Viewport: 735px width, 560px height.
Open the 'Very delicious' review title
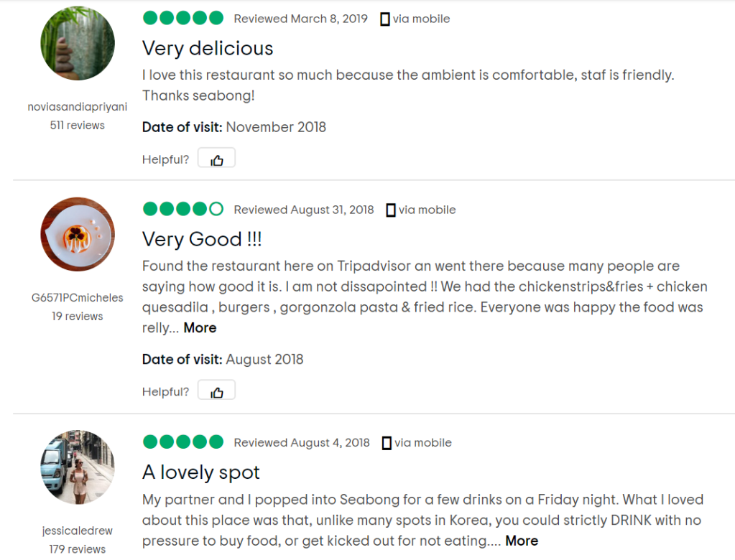click(x=208, y=48)
